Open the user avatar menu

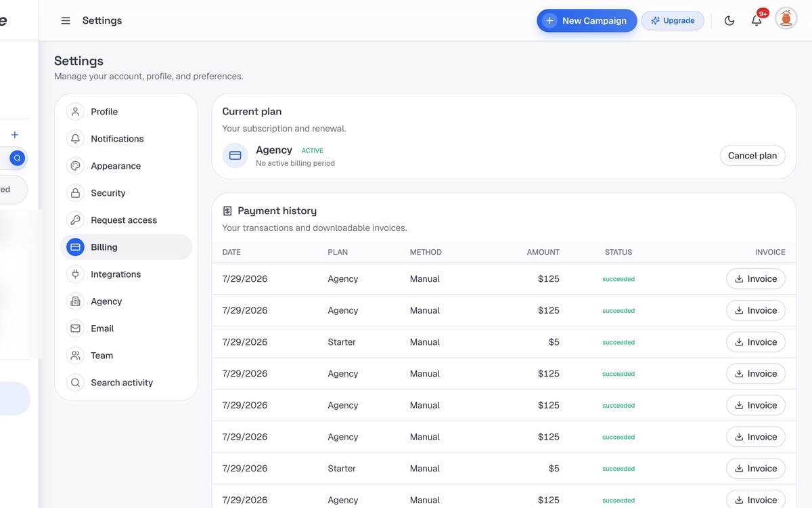coord(786,18)
